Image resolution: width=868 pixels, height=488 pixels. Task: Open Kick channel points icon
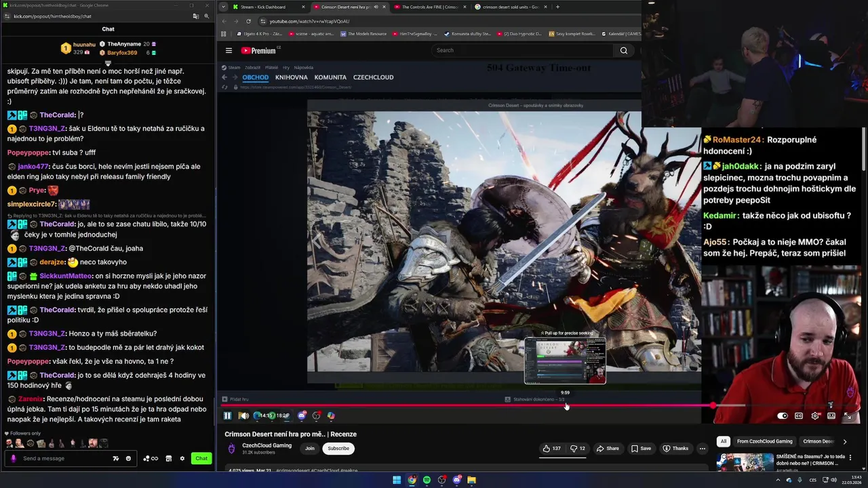click(x=151, y=459)
